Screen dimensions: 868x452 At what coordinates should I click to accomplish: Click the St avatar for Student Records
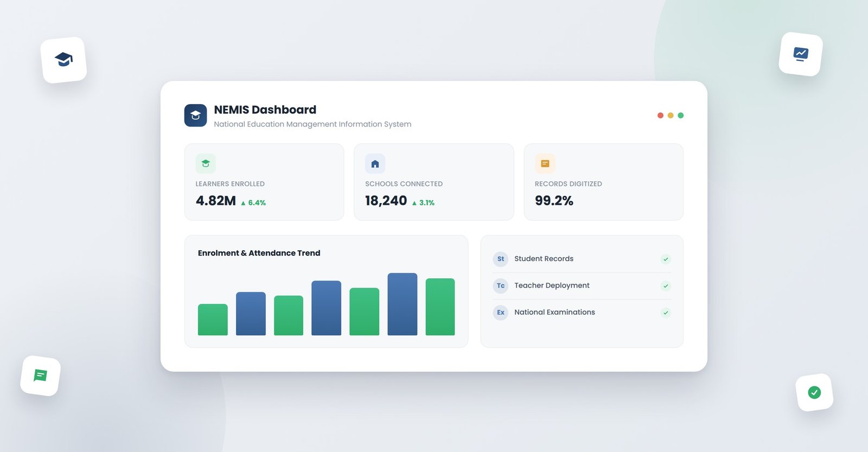coord(501,259)
